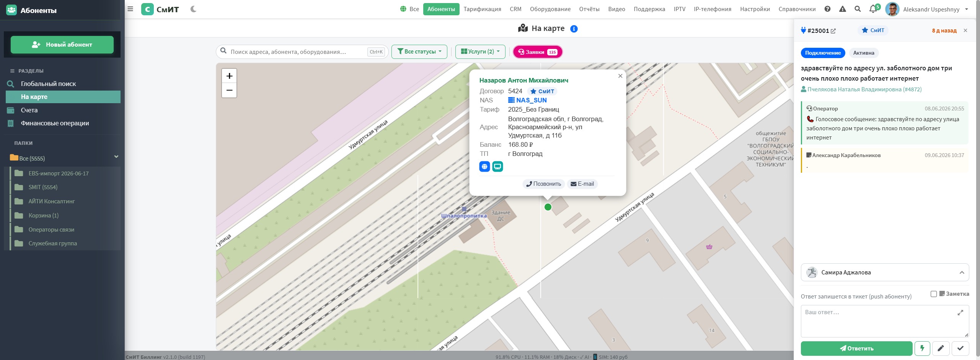This screenshot has width=980, height=360.
Task: Focus the address search input field
Action: tap(302, 52)
